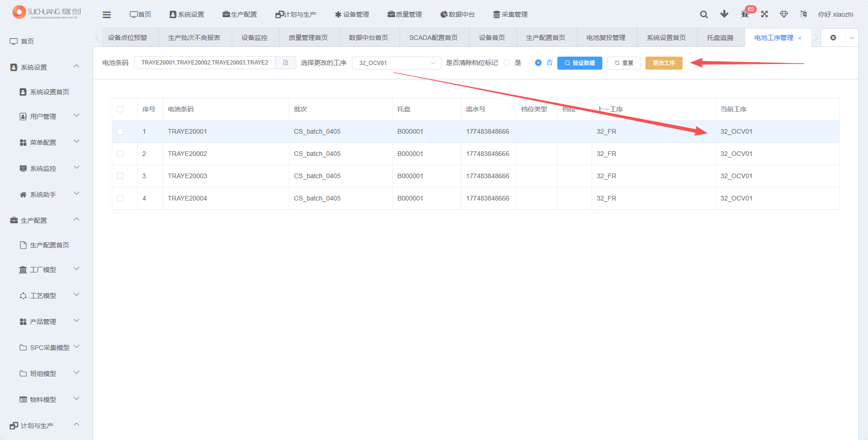Open the 你好 xiaozhi user menu

(836, 14)
